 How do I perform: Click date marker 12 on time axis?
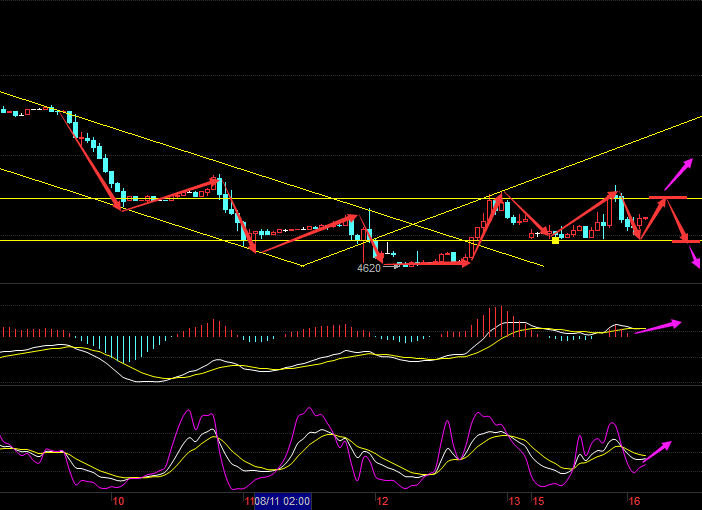(381, 501)
